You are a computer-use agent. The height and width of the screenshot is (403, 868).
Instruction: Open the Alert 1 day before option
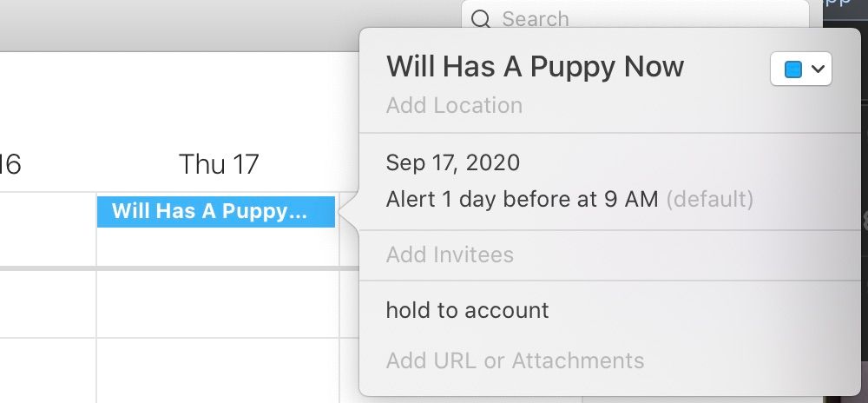click(x=522, y=200)
